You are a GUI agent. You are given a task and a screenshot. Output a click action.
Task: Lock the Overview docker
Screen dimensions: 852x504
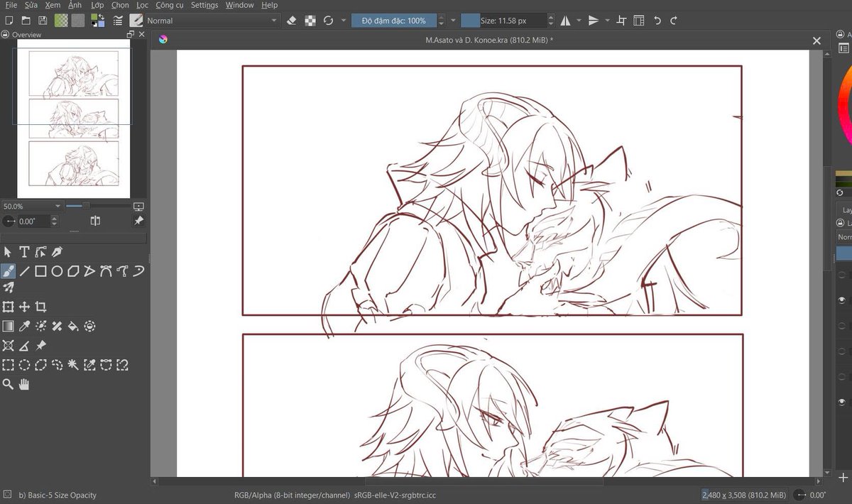5,34
